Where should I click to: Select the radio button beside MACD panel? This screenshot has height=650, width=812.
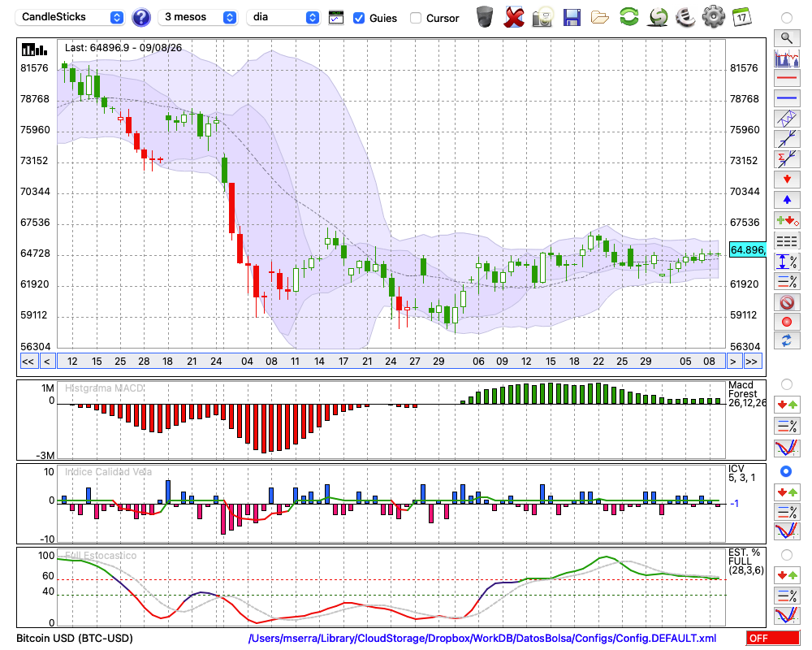[x=787, y=384]
